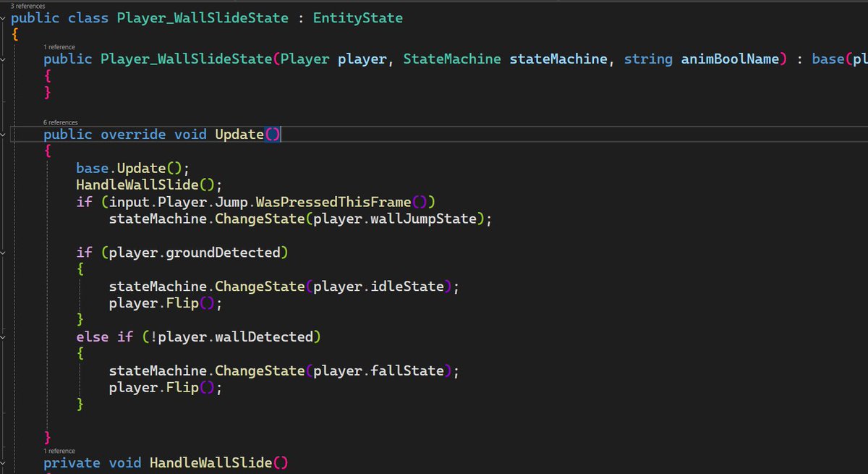Click the Update method name in the signature
The image size is (868, 474).
pos(239,135)
